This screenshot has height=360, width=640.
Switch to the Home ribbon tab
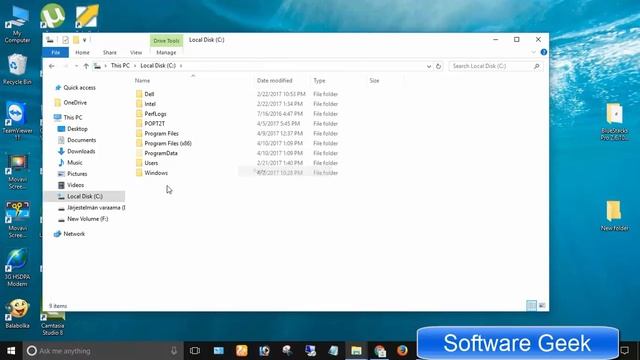click(82, 53)
